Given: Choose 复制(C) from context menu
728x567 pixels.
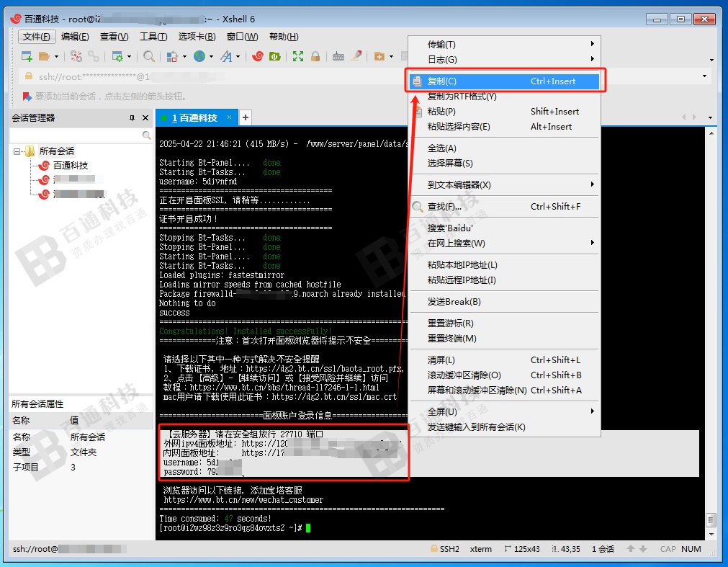Looking at the screenshot, I should point(505,81).
